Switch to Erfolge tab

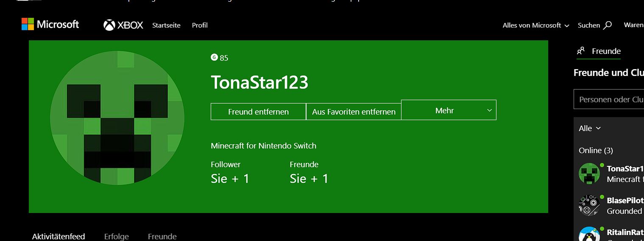tap(117, 236)
